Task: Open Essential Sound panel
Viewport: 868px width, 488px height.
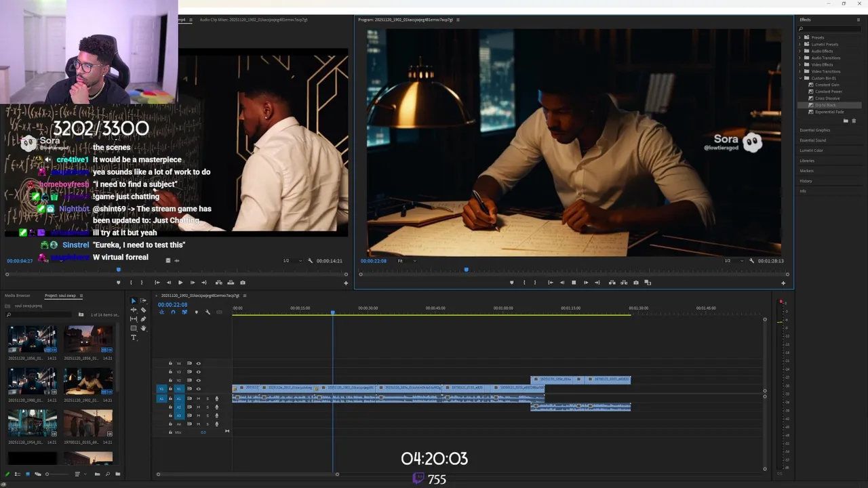Action: tap(812, 140)
